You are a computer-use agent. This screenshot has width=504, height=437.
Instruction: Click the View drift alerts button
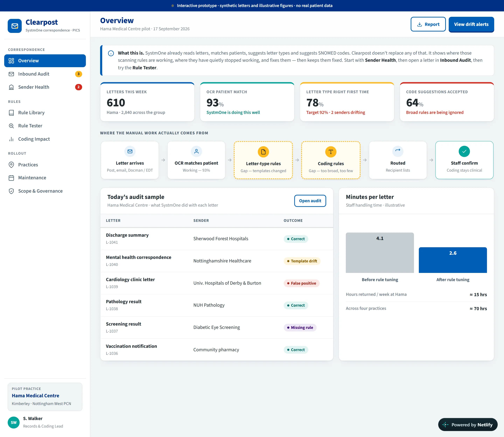[x=471, y=24]
